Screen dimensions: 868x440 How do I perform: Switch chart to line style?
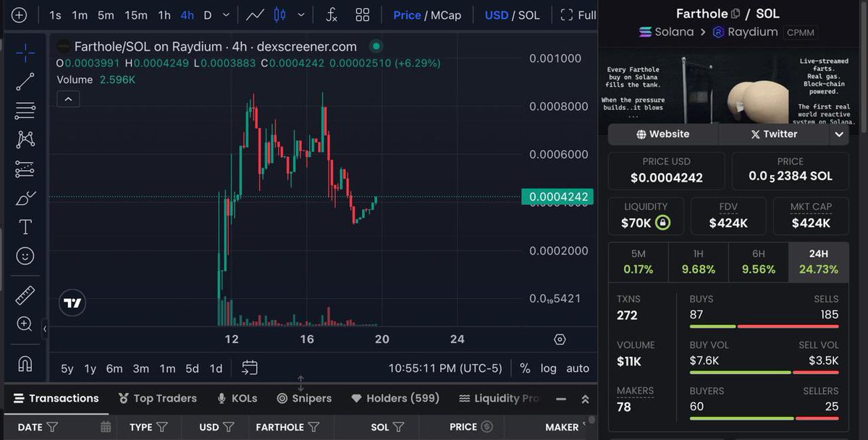click(255, 15)
